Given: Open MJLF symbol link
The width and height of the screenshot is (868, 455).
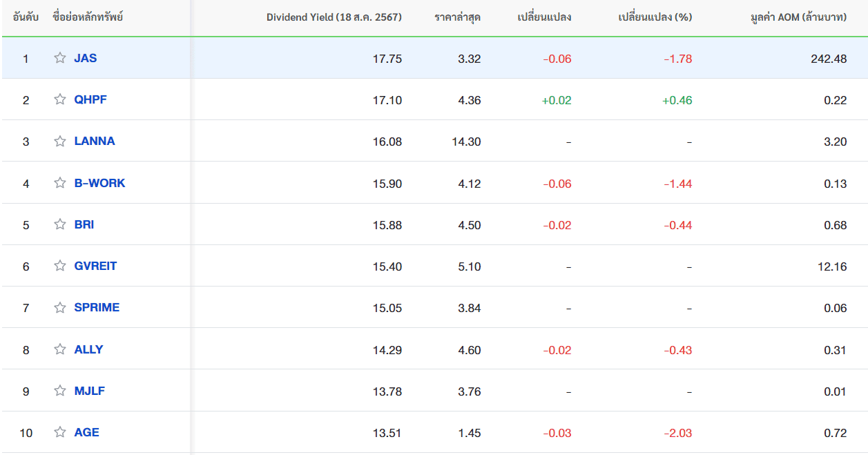Looking at the screenshot, I should pyautogui.click(x=90, y=391).
